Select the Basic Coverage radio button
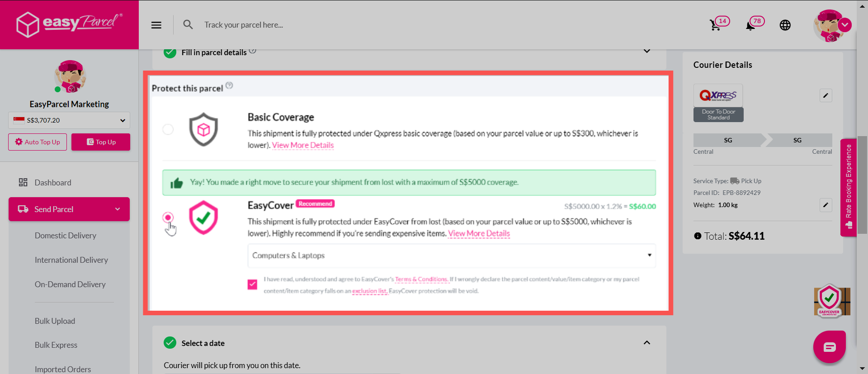This screenshot has height=374, width=868. (168, 129)
